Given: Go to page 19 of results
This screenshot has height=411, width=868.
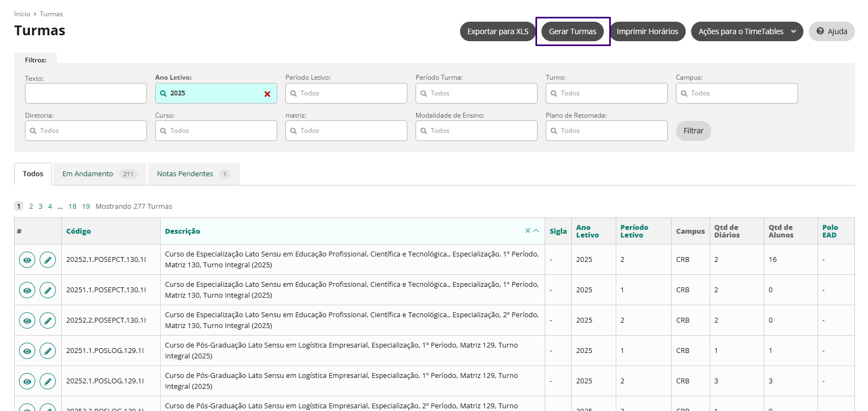Looking at the screenshot, I should [86, 206].
